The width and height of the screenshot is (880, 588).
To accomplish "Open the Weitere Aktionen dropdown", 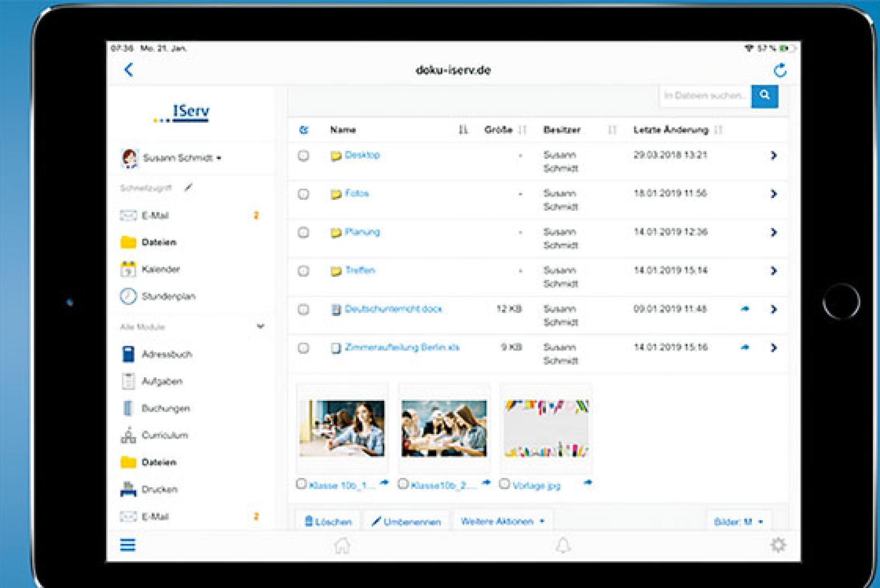I will 502,521.
